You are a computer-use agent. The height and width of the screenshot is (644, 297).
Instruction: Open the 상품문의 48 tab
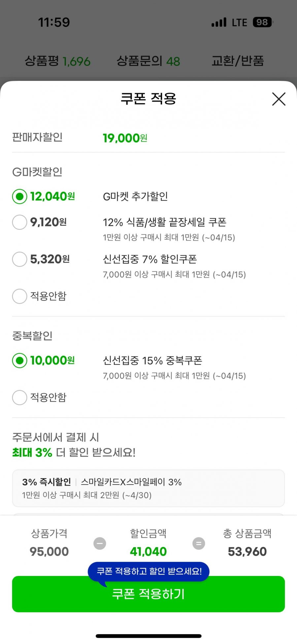point(148,61)
